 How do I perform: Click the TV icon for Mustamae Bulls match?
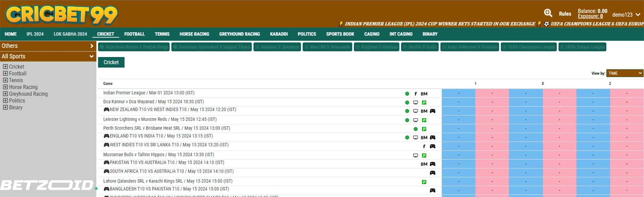(415, 155)
